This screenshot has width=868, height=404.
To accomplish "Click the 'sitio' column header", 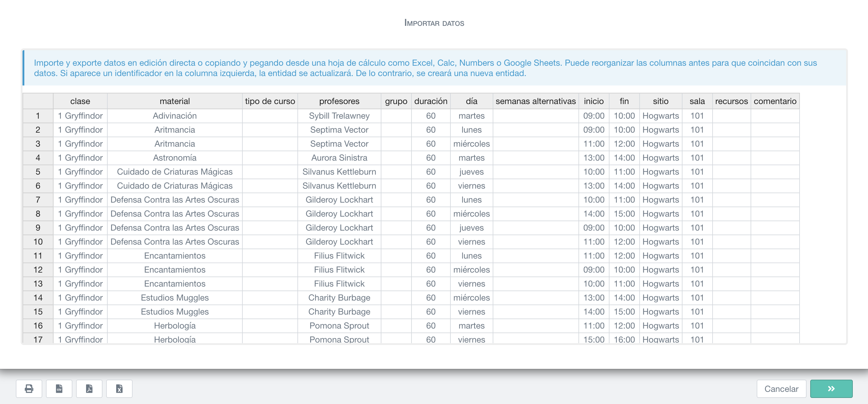I will tap(661, 101).
